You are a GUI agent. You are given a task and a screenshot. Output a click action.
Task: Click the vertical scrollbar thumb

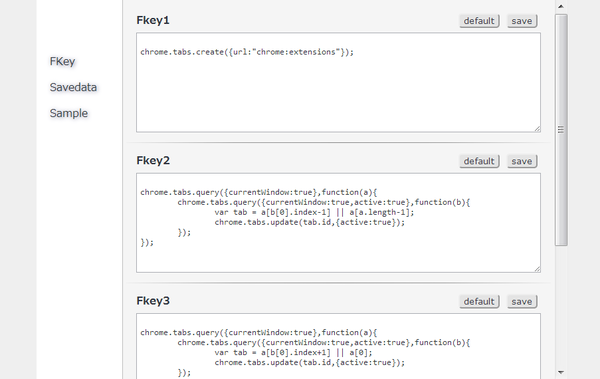coord(561,130)
